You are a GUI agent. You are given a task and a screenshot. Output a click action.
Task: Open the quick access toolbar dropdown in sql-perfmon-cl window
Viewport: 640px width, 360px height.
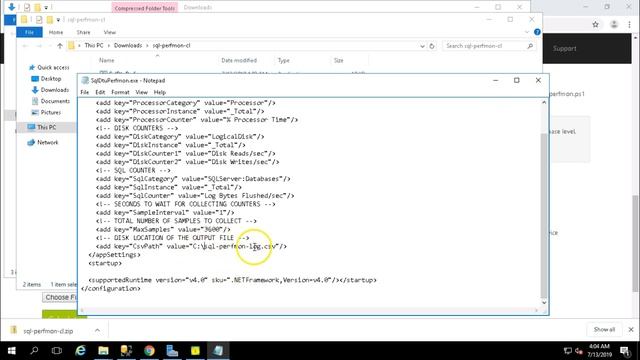(x=58, y=20)
